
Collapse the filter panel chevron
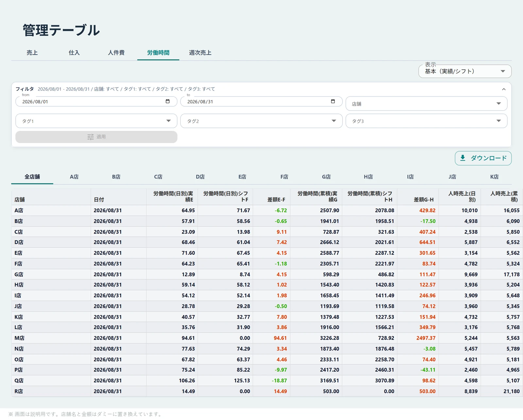504,89
